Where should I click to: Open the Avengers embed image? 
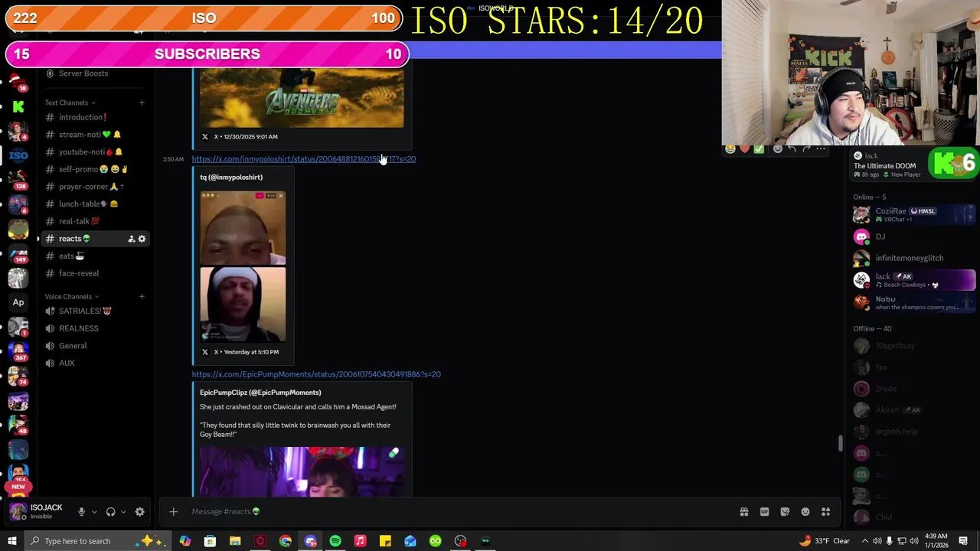pyautogui.click(x=302, y=98)
